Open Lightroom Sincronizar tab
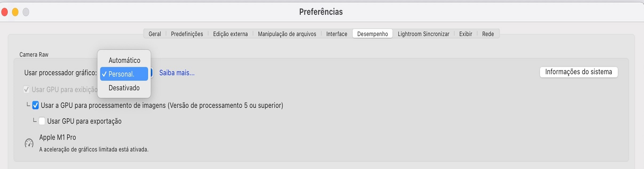The image size is (644, 169). [x=423, y=34]
